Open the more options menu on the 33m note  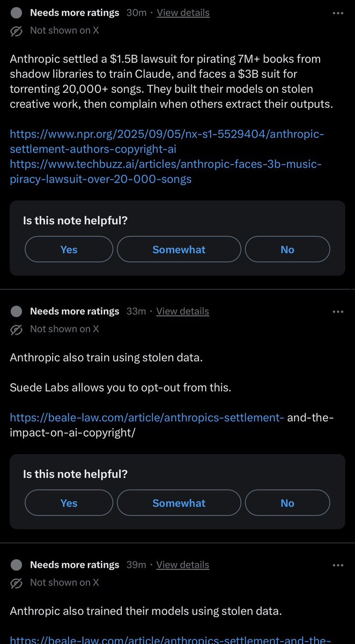[338, 311]
